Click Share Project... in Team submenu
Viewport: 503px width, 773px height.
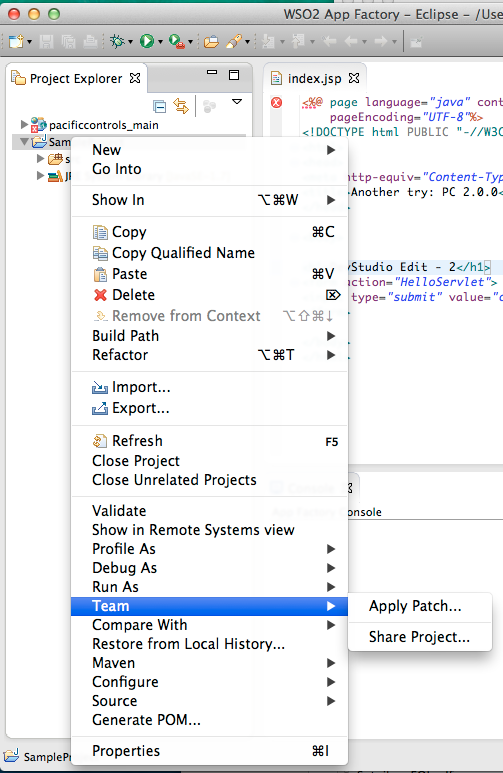click(x=420, y=637)
